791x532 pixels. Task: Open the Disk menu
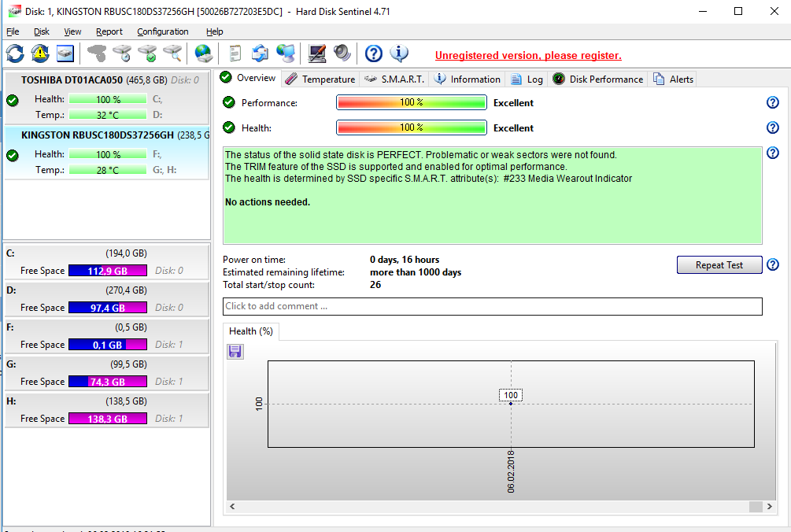42,31
